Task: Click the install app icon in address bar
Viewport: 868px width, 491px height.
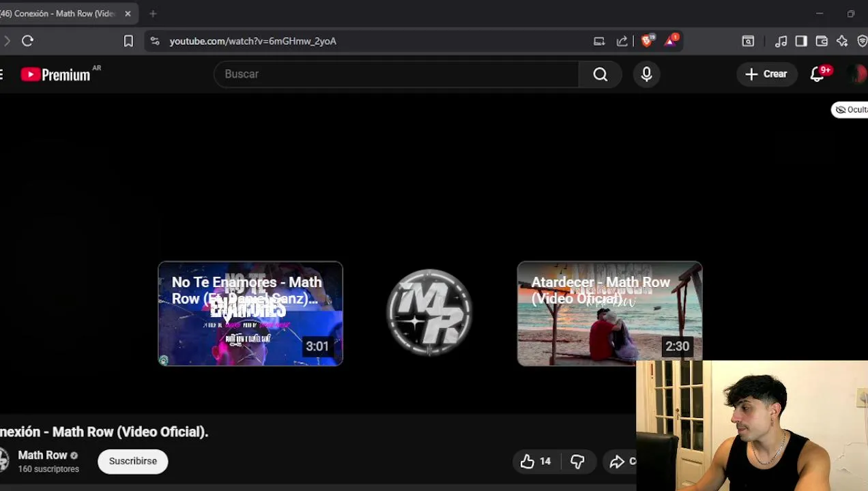Action: [x=599, y=41]
